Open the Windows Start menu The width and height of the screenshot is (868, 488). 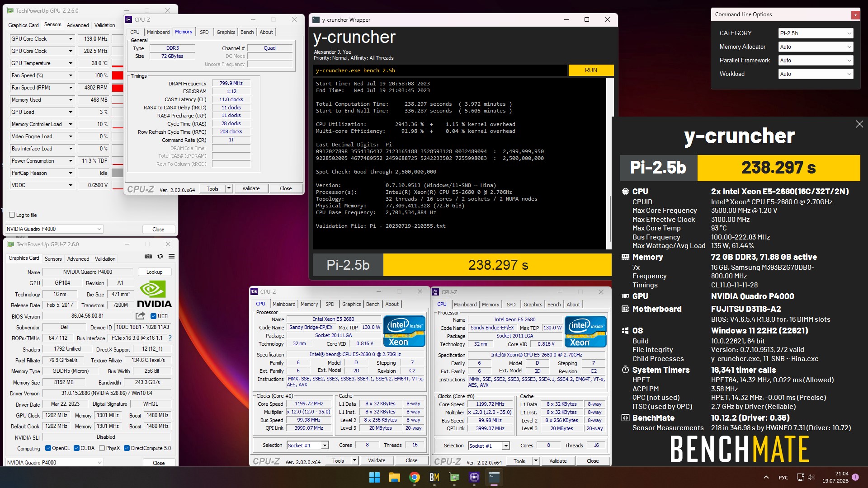click(x=374, y=477)
